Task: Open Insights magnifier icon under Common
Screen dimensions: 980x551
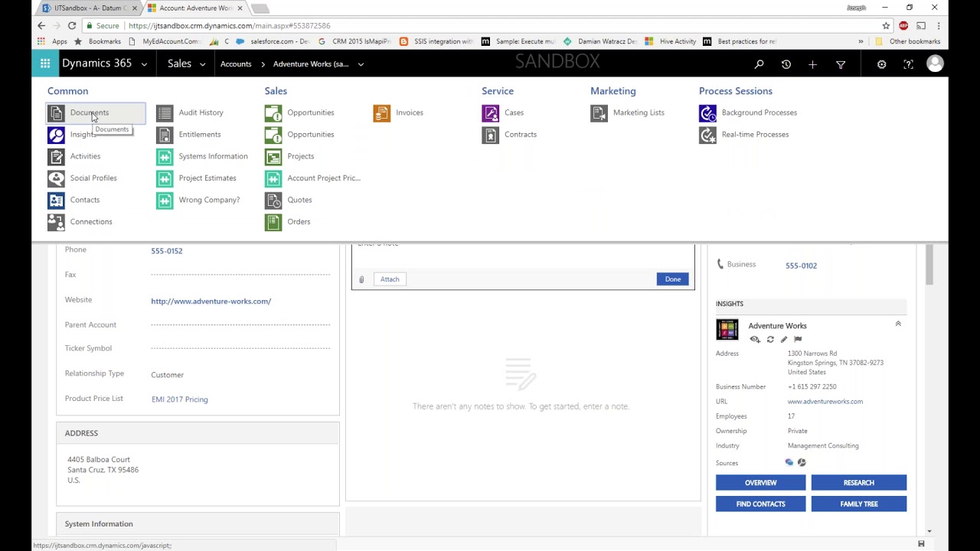Action: click(x=56, y=135)
